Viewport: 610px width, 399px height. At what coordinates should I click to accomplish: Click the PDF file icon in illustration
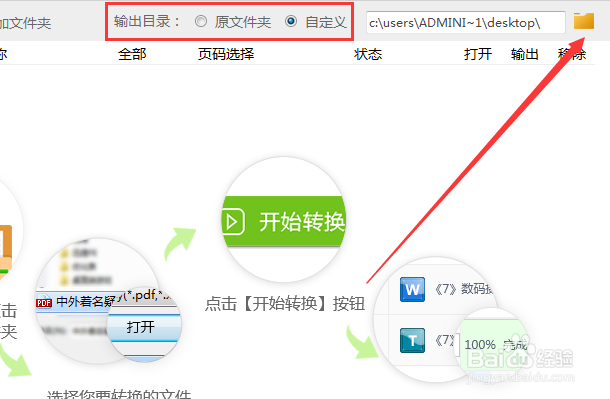click(x=44, y=302)
